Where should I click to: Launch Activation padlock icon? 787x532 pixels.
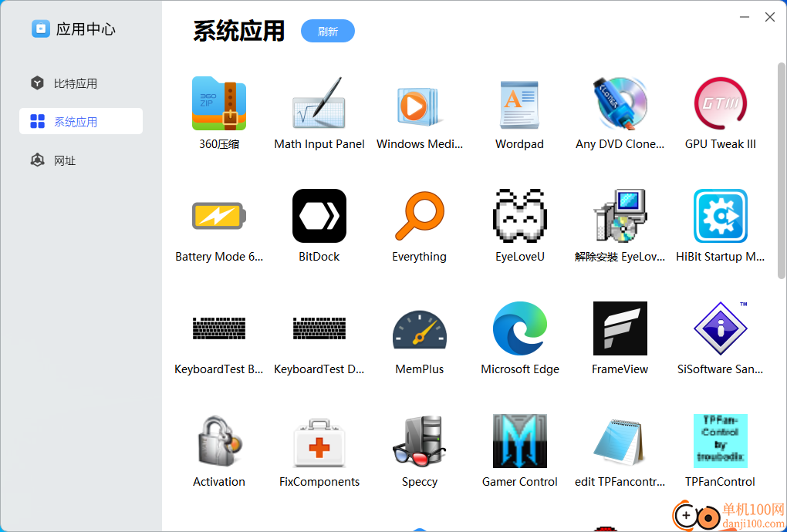[x=219, y=441]
